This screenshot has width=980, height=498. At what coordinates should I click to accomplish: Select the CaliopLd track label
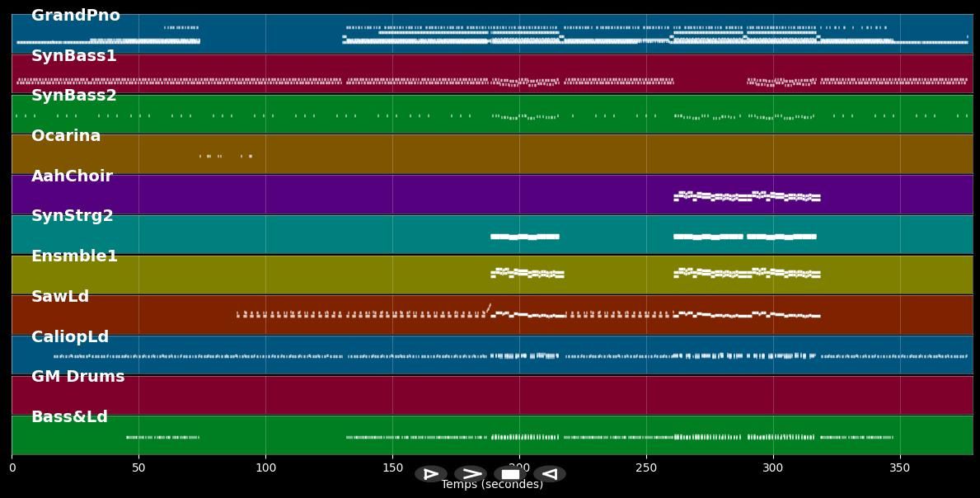[x=70, y=336]
